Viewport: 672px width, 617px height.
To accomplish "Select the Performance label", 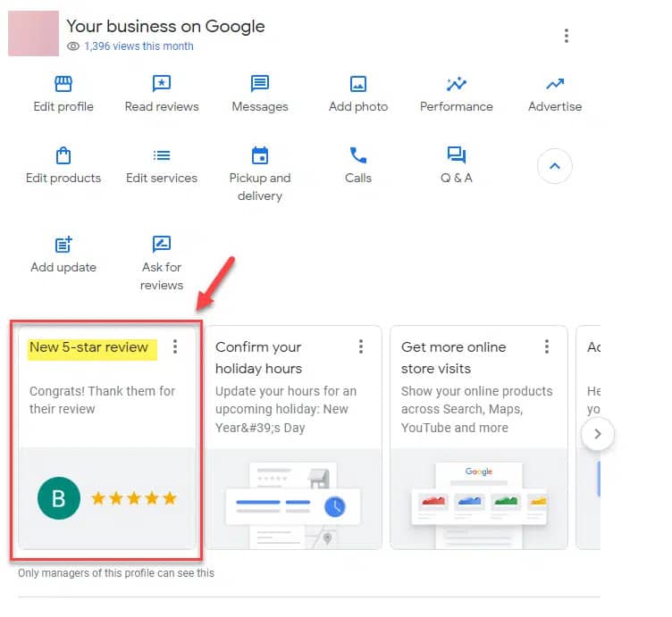I will click(x=457, y=106).
